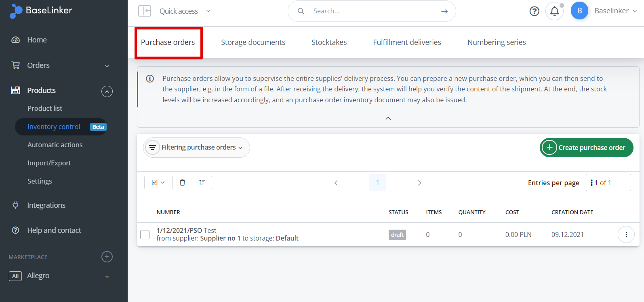The image size is (644, 302).
Task: Click the BaseLinker logo
Action: click(x=41, y=11)
